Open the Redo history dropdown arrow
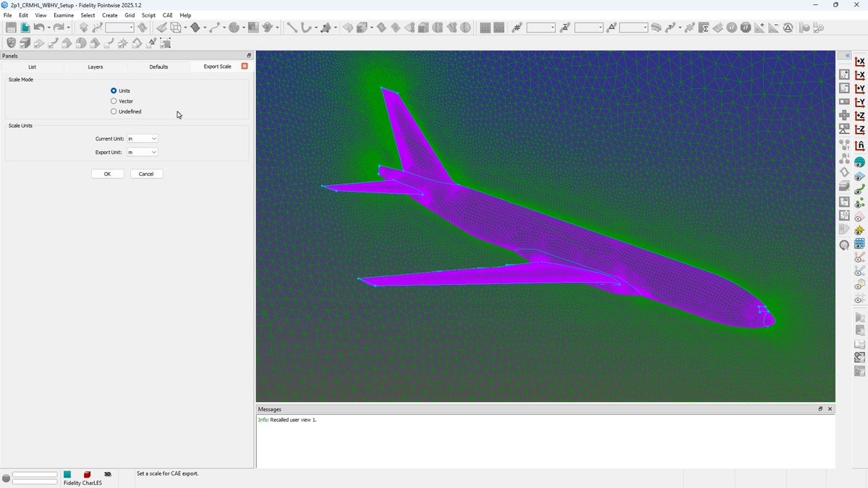The width and height of the screenshot is (868, 488). pyautogui.click(x=68, y=28)
